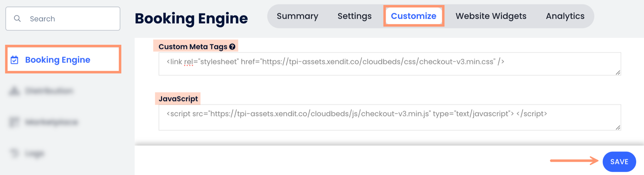Open the Settings tab
The image size is (644, 175).
coord(354,16)
